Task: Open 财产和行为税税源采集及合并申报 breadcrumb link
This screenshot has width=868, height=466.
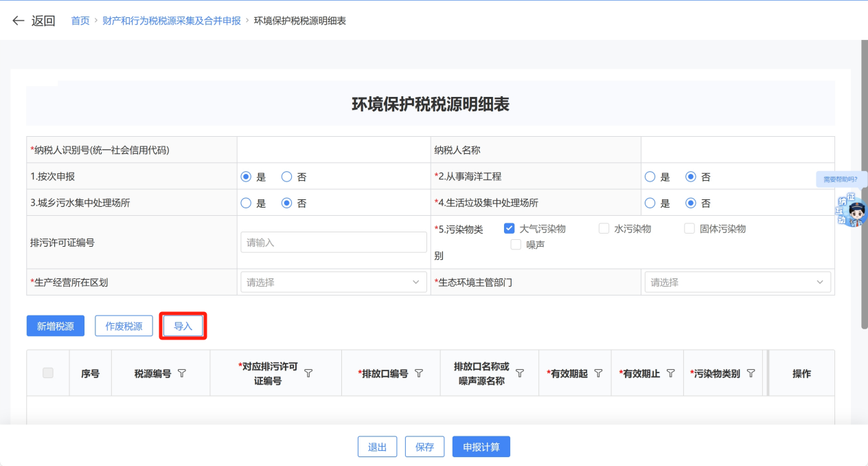Action: coord(172,21)
